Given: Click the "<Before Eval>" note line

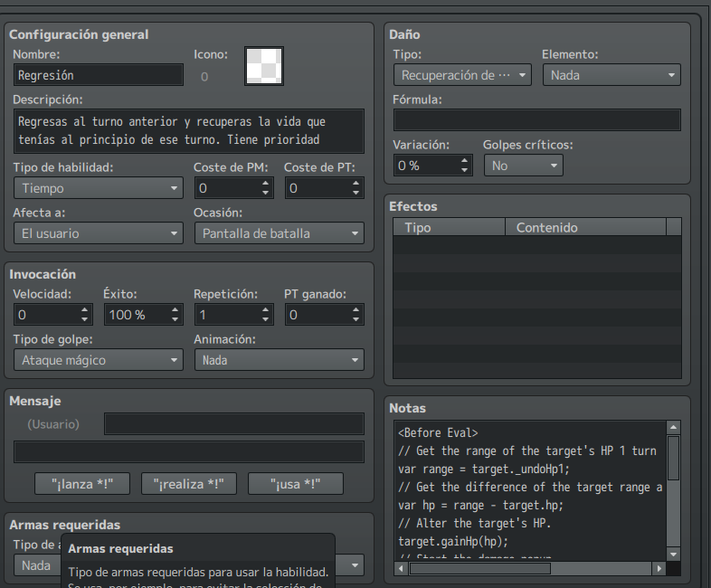Looking at the screenshot, I should point(438,432).
